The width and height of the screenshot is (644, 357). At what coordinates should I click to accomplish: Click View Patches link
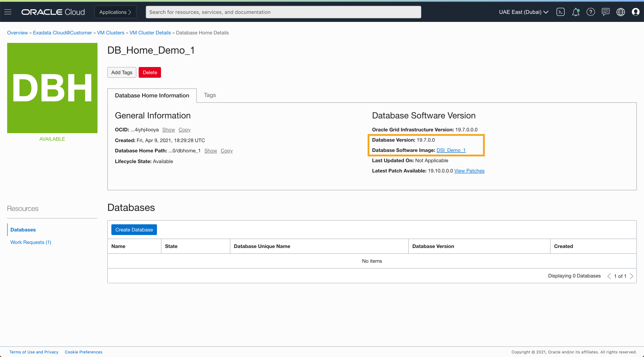(469, 171)
